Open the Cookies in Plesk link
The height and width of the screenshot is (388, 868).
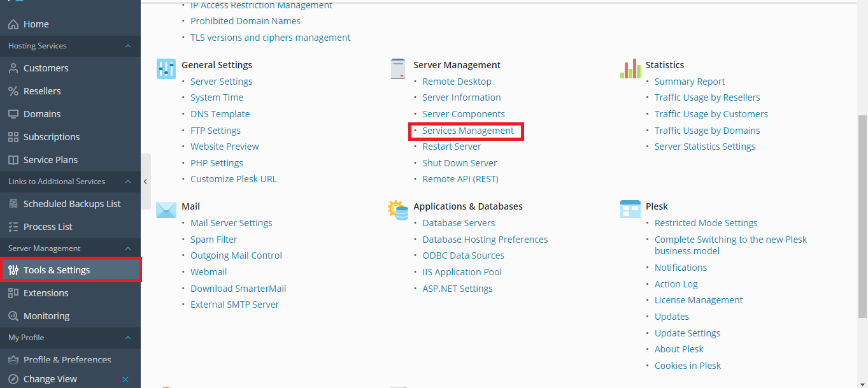[688, 366]
